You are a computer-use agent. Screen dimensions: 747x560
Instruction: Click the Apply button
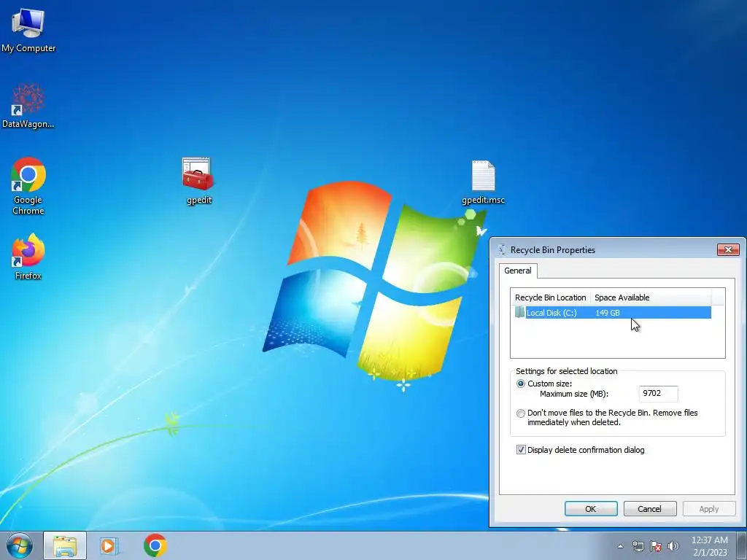pos(709,509)
